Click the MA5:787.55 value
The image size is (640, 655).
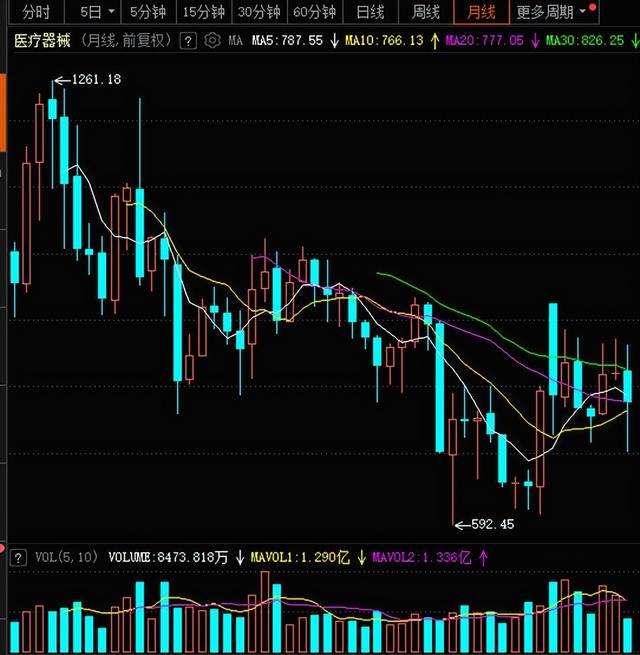(x=287, y=41)
